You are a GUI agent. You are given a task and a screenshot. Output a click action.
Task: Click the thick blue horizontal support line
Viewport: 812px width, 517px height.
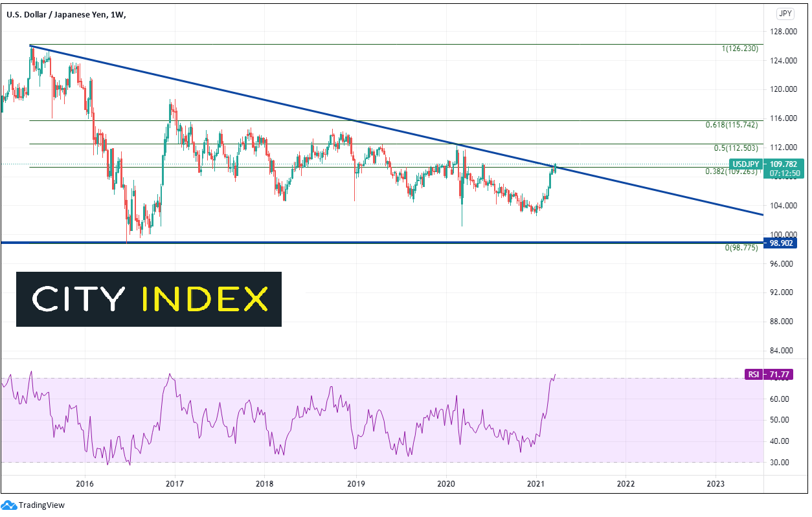(382, 243)
